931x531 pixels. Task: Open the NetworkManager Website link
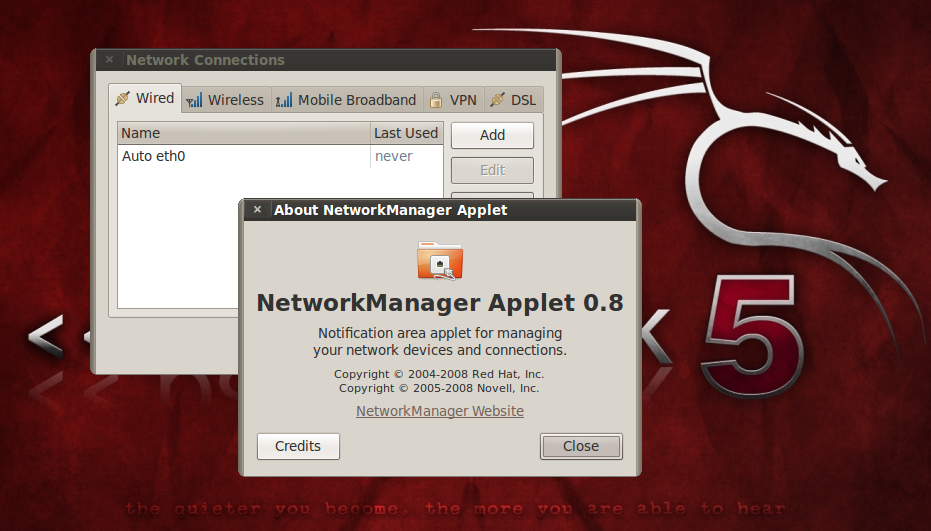pos(440,411)
